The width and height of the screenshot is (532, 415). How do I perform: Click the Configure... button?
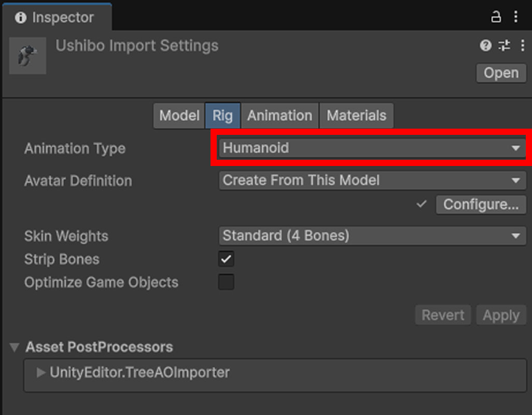pyautogui.click(x=481, y=204)
